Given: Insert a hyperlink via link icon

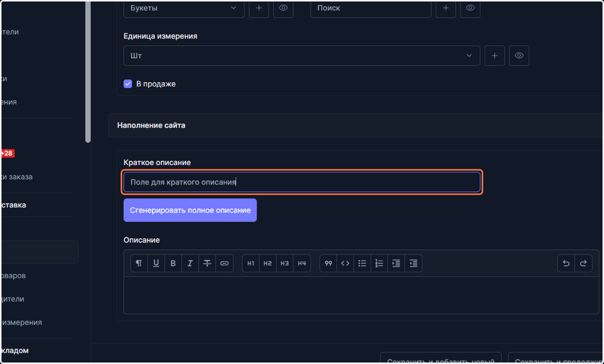Looking at the screenshot, I should click(x=224, y=263).
